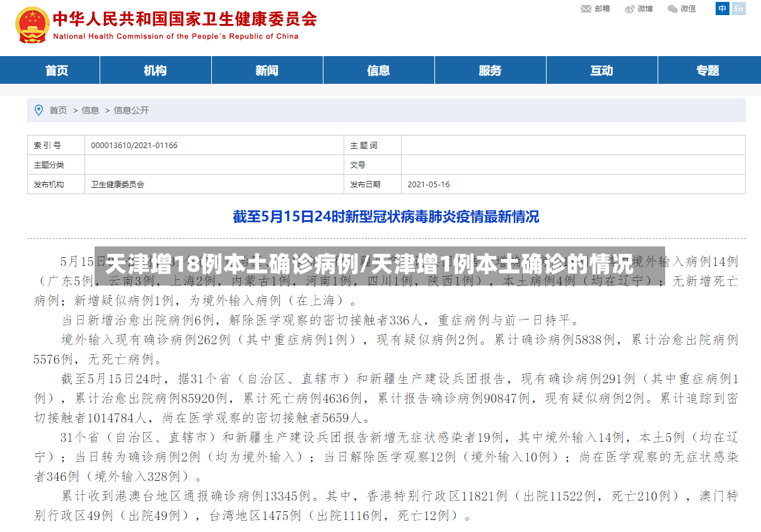Image resolution: width=761 pixels, height=532 pixels.
Task: Click the 微博 text link
Action: (645, 9)
